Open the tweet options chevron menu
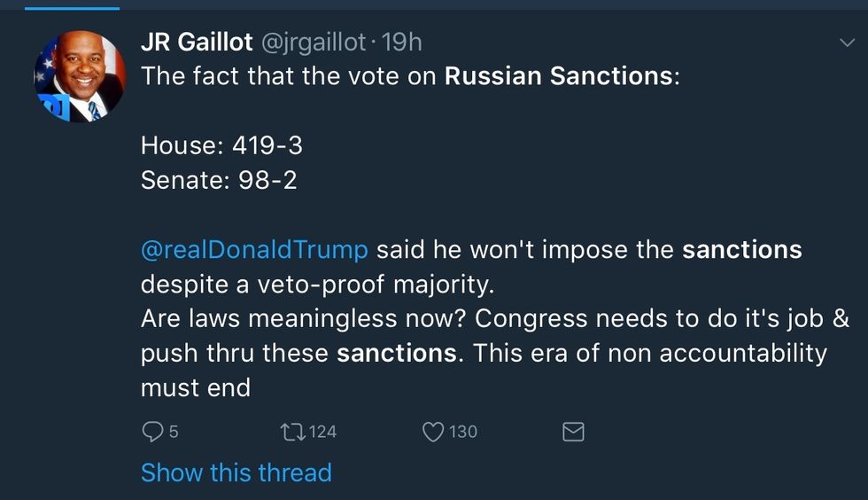Viewport: 868px width, 500px height. click(846, 43)
